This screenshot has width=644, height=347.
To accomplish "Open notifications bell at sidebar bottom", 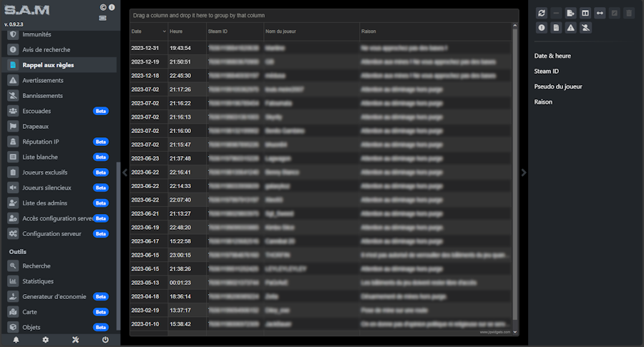I will pyautogui.click(x=16, y=340).
